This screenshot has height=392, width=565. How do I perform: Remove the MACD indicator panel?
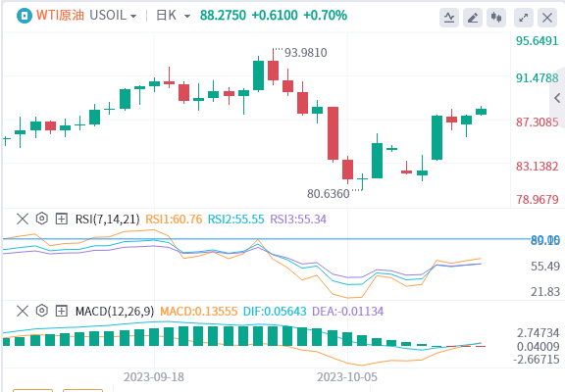pos(23,311)
